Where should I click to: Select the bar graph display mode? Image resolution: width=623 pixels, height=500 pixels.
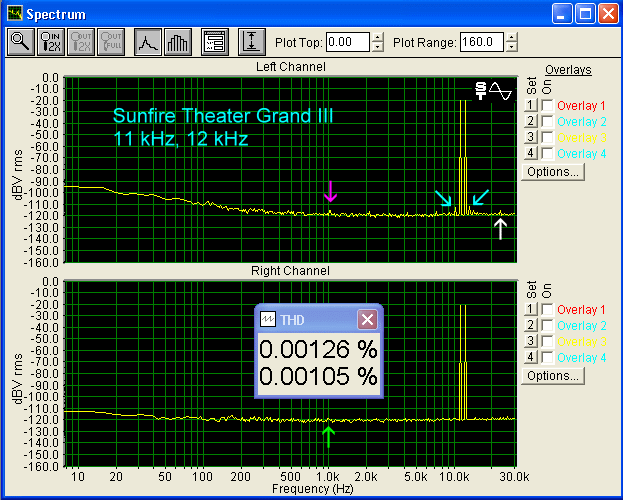pos(177,42)
